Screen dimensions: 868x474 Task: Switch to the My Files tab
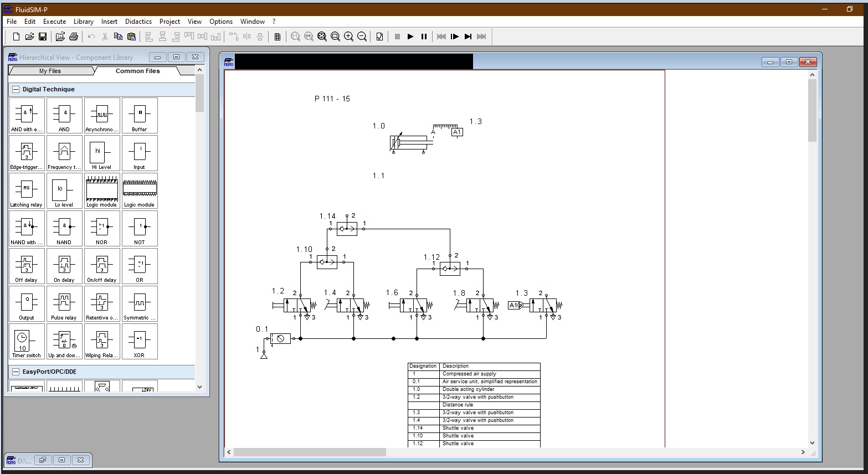(x=50, y=71)
